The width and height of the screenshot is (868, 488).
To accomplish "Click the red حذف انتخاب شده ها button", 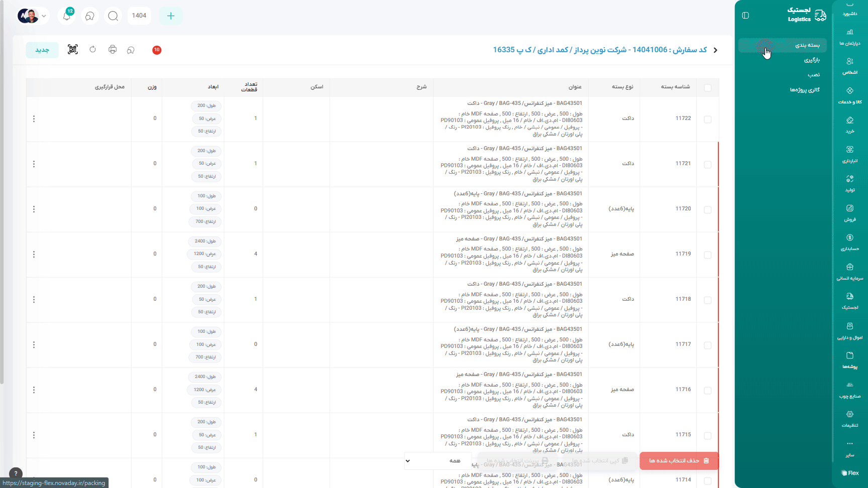I will [679, 461].
